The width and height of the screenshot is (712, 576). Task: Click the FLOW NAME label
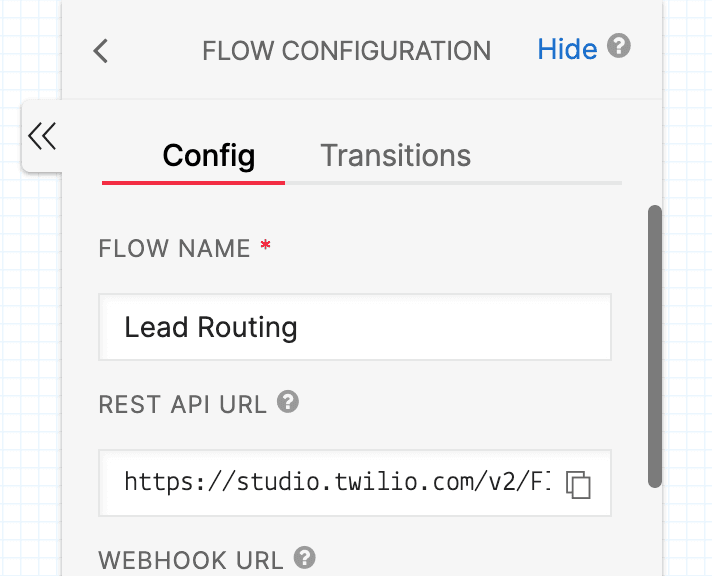[x=174, y=249]
